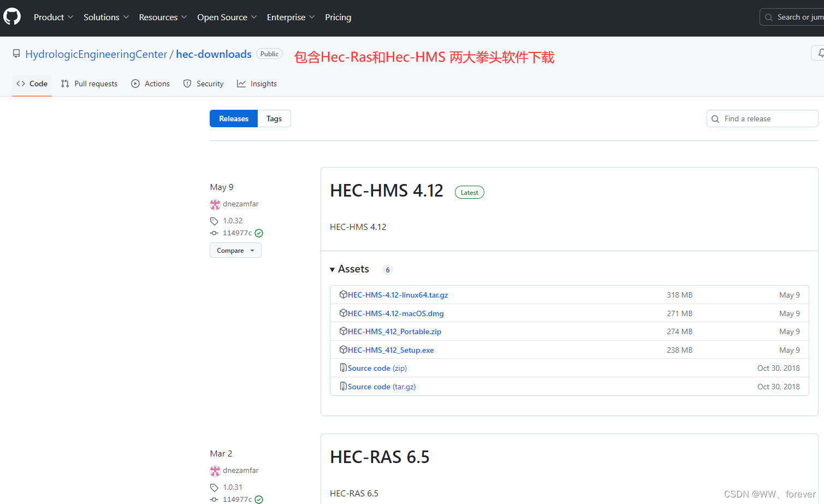Click the Search or jump to field
The width and height of the screenshot is (824, 504).
[x=792, y=17]
